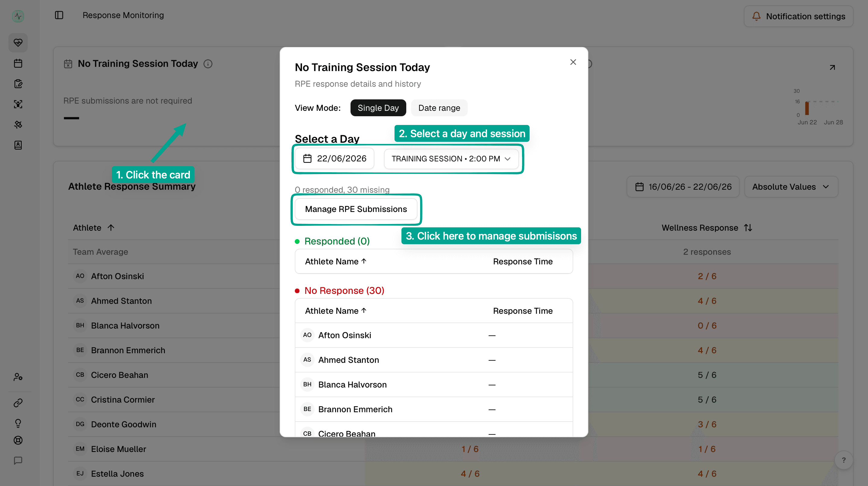Open the Training Session 2:00 PM dropdown
Image resolution: width=868 pixels, height=486 pixels.
pos(451,159)
